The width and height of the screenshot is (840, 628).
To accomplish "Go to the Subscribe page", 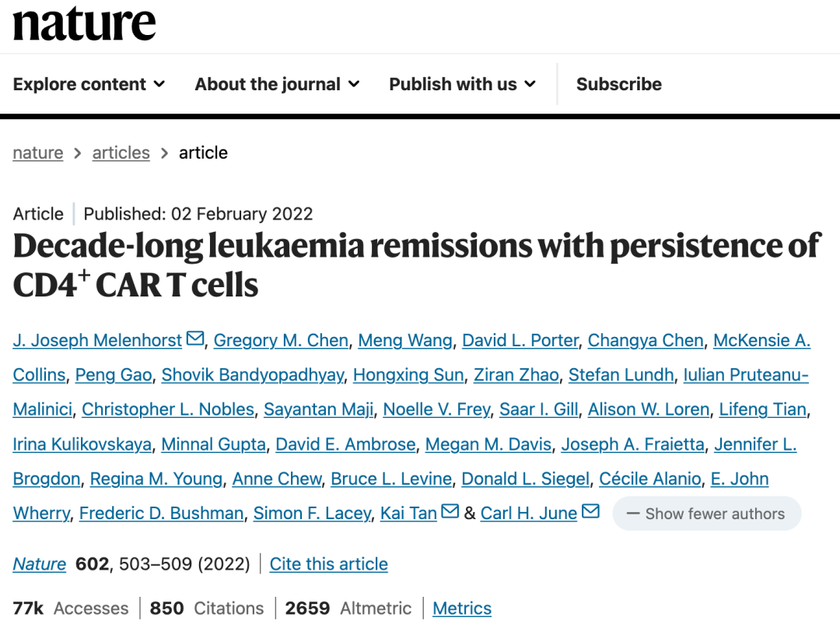I will tap(618, 84).
